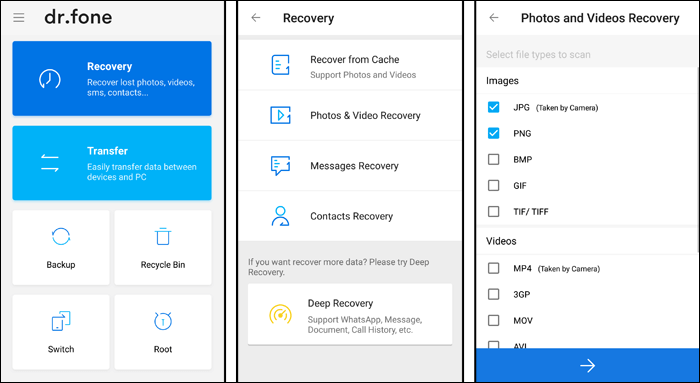Uncheck the PNG checkbox

click(x=493, y=133)
